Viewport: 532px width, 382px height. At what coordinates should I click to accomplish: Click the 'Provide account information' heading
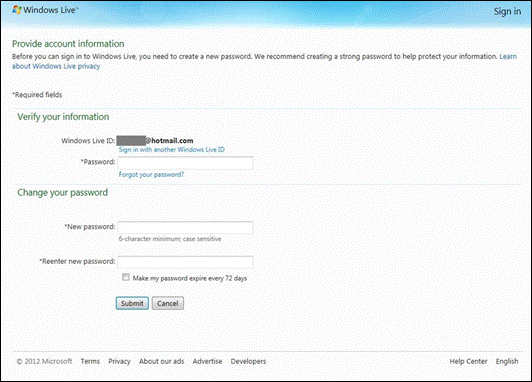tap(68, 44)
